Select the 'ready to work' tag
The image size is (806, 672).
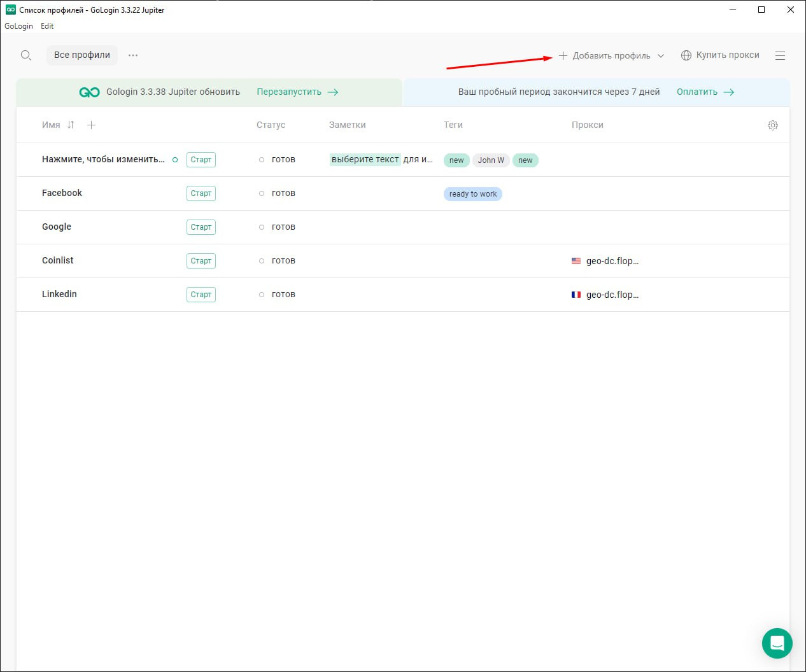[473, 194]
